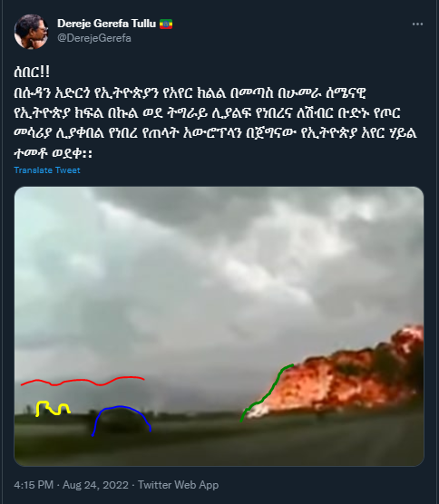Click the green line beside the fireball
The width and height of the screenshot is (439, 504).
tap(267, 393)
